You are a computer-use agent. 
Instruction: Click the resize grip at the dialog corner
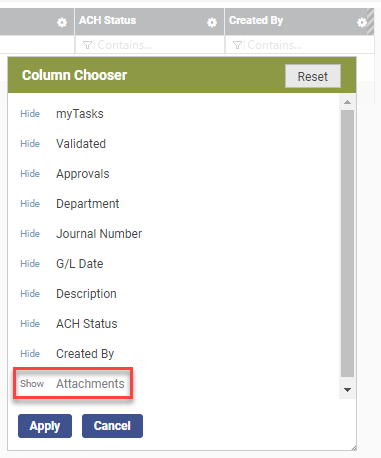click(x=354, y=448)
